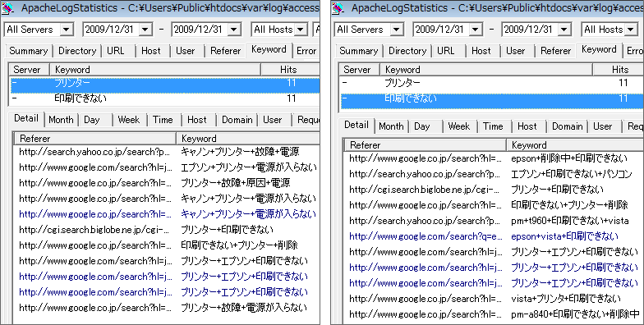
Task: Select pm+t960+印刷できない+vista detail row
Action: coord(494,221)
